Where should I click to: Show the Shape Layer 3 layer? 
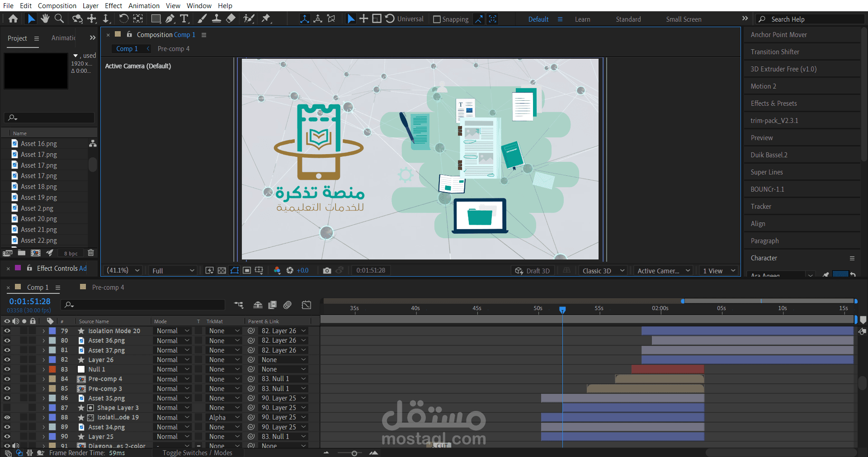pyautogui.click(x=7, y=408)
